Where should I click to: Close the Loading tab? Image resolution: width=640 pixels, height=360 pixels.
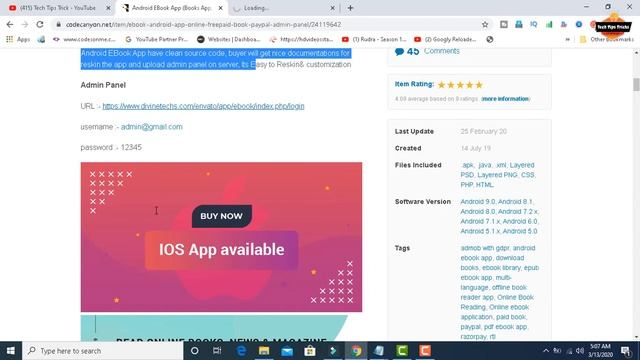click(332, 8)
